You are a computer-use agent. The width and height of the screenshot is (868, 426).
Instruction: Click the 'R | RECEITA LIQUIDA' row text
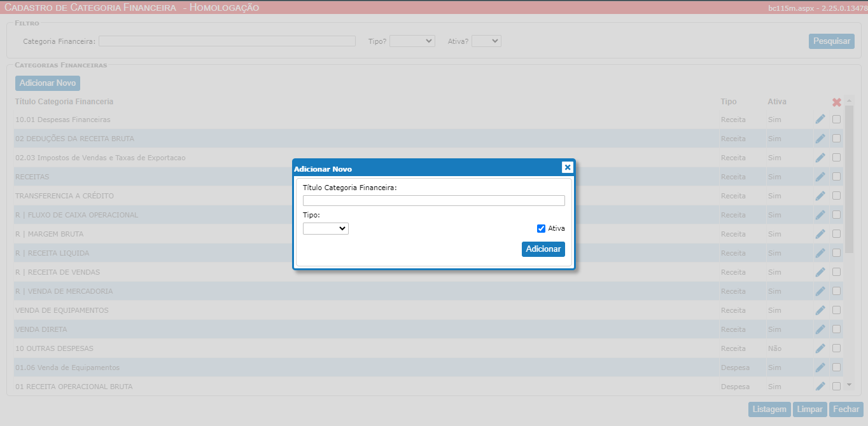(52, 253)
